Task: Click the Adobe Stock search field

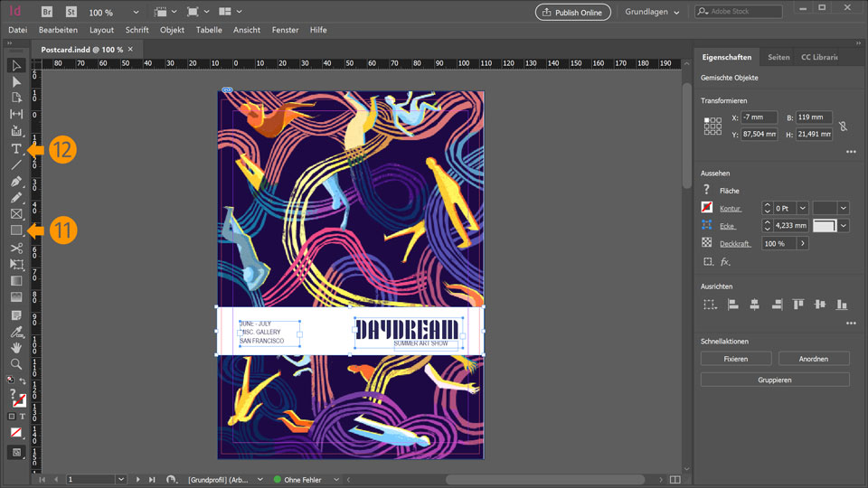Action: click(744, 12)
